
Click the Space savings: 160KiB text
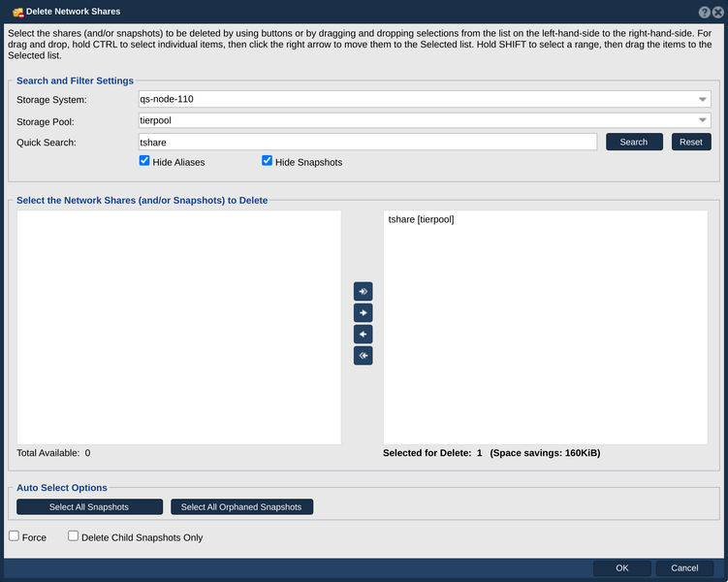click(x=545, y=453)
